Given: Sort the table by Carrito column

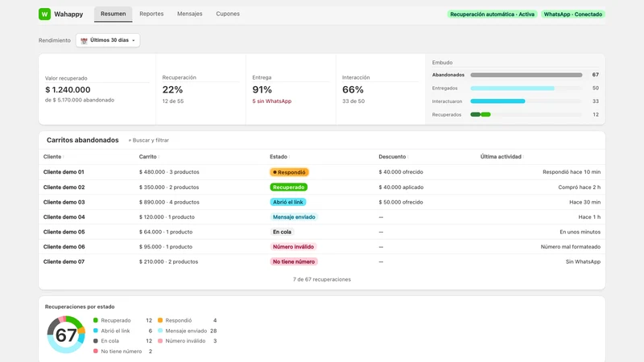Looking at the screenshot, I should pos(149,156).
